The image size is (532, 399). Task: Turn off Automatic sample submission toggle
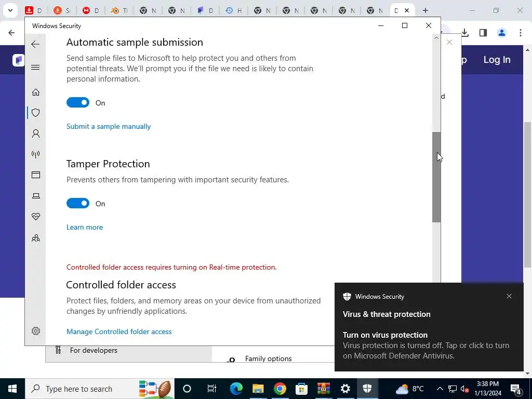coord(78,102)
